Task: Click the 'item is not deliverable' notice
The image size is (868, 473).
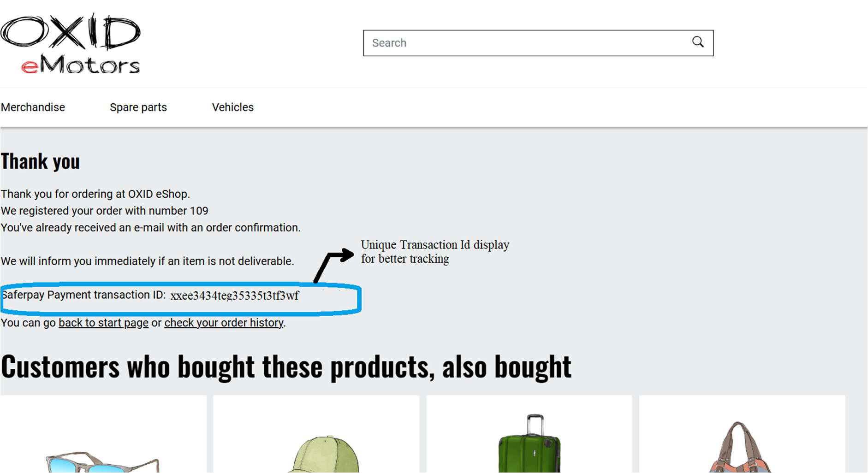Action: pos(147,261)
